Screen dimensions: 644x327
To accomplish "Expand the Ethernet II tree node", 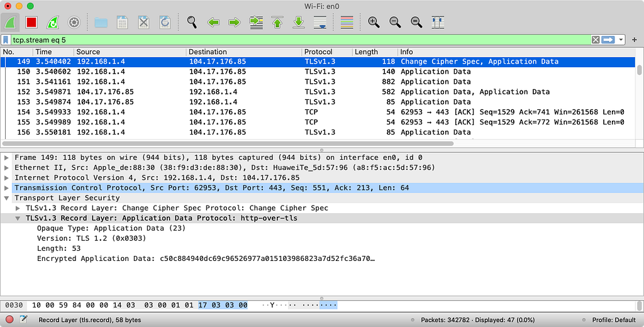I will [x=6, y=168].
